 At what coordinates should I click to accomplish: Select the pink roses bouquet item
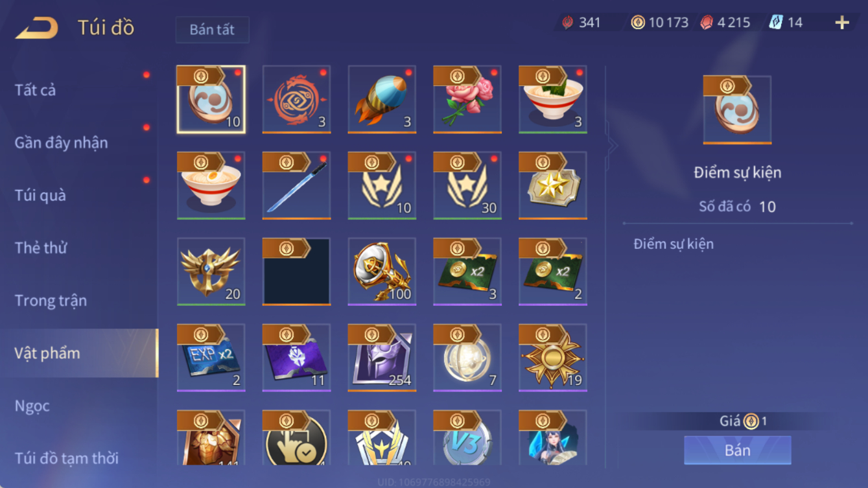[467, 99]
